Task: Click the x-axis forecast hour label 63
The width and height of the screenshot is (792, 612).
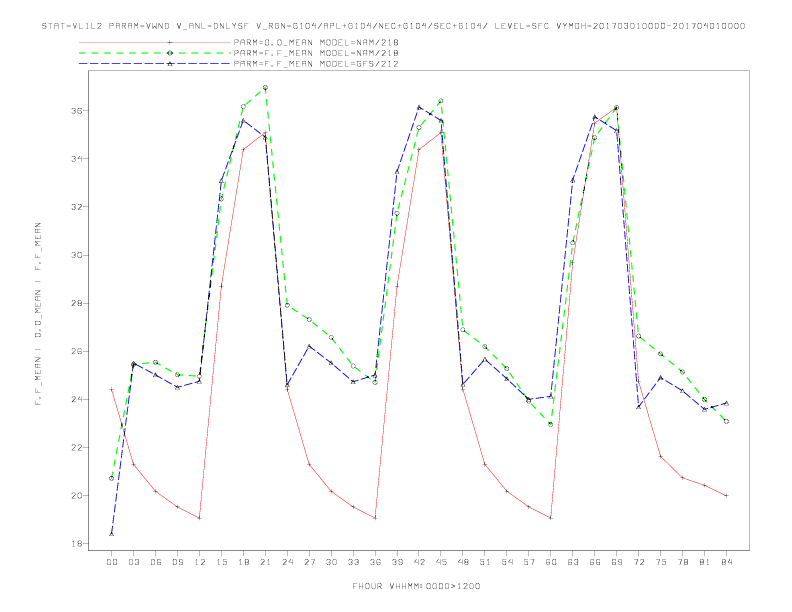Action: pos(573,562)
